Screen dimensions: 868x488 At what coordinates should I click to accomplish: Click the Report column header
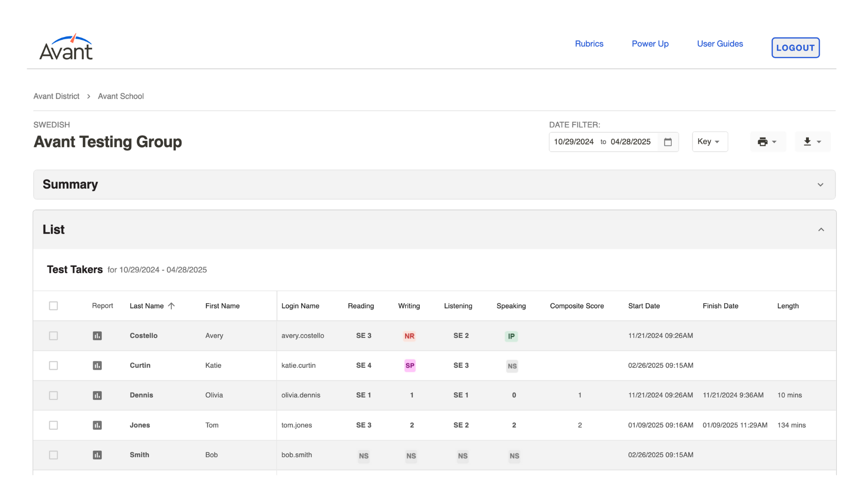coord(102,306)
